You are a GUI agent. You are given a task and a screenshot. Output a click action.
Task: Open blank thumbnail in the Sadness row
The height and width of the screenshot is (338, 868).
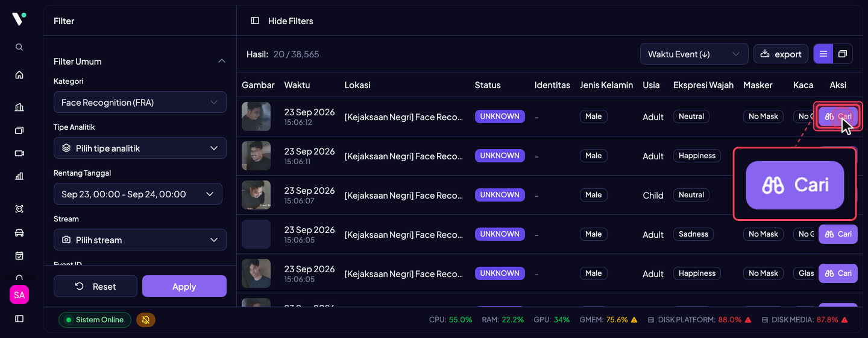[x=256, y=234]
